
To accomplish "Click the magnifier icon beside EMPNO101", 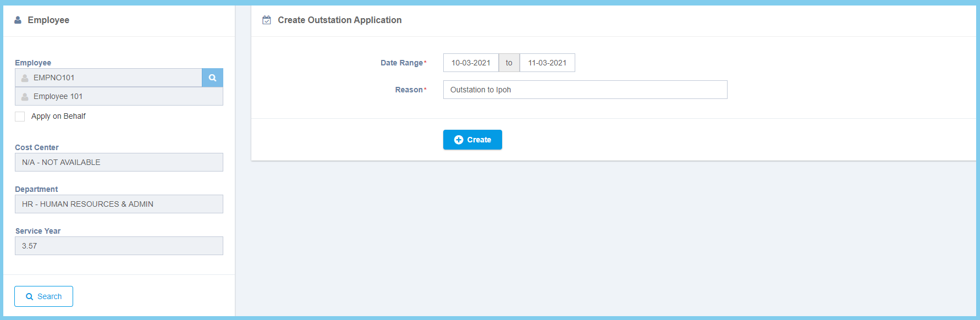I will click(212, 78).
